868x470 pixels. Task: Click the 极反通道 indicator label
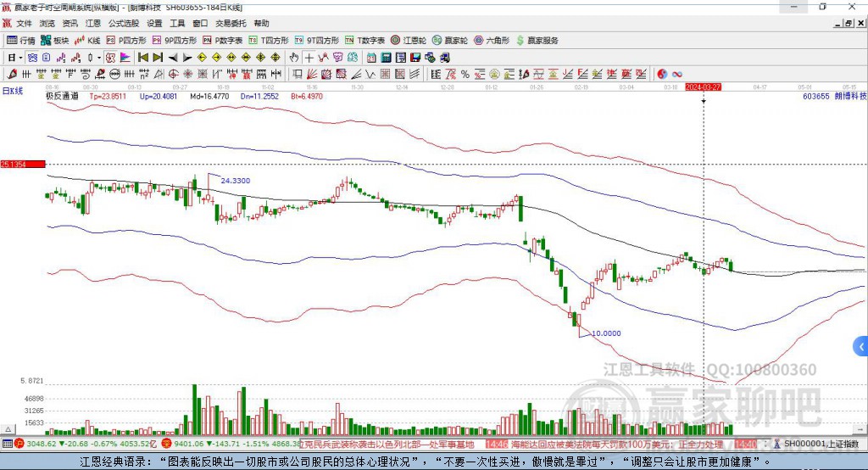pyautogui.click(x=62, y=96)
